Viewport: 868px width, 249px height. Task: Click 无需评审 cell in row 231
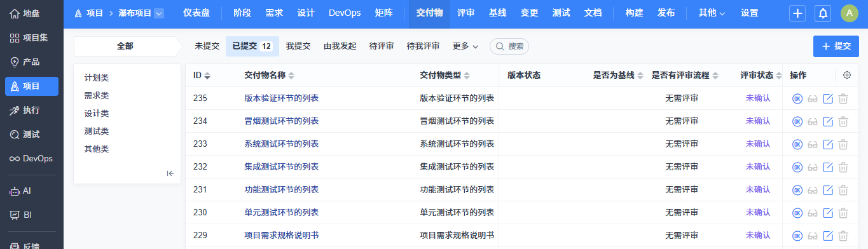[682, 190]
